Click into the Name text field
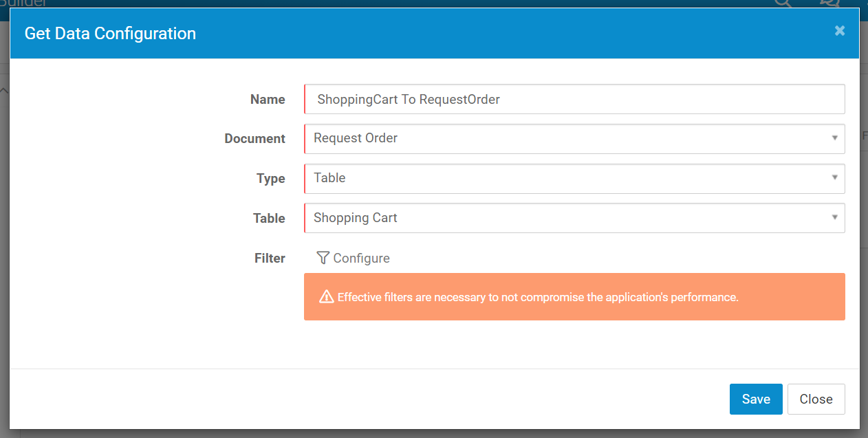This screenshot has height=438, width=868. 574,99
